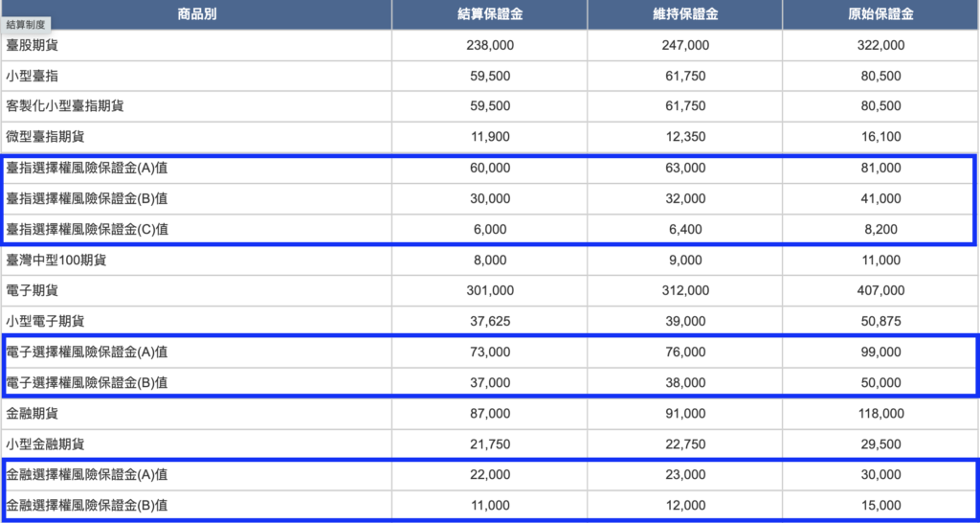This screenshot has width=980, height=523.
Task: Click the 76,000 maintenance margin cell
Action: (x=685, y=352)
